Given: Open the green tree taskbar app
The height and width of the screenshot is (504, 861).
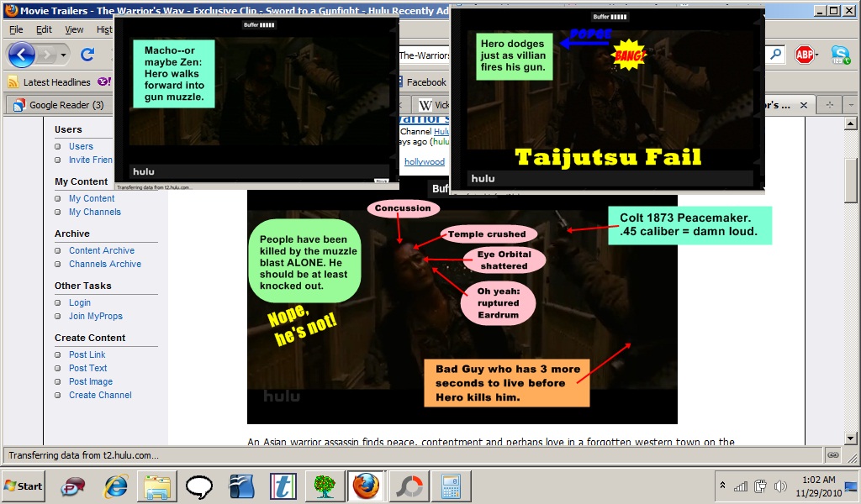Looking at the screenshot, I should click(x=325, y=486).
